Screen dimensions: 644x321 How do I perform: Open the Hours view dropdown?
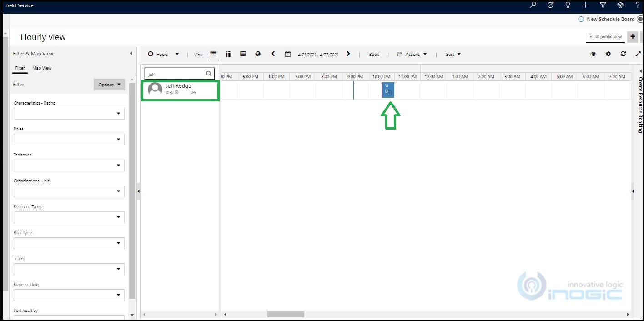pos(163,54)
